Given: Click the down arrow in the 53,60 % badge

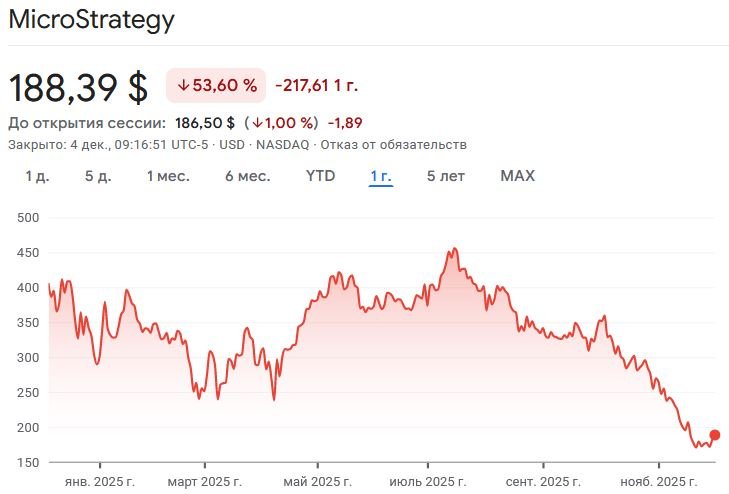Looking at the screenshot, I should pos(183,86).
